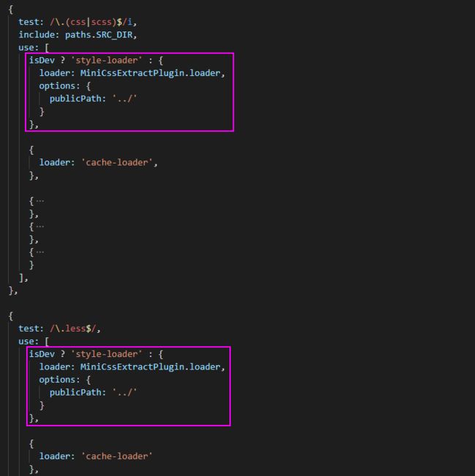Screen dimensions: 475x476
Task: Click 'isDev' in the less rule
Action: [x=42, y=354]
